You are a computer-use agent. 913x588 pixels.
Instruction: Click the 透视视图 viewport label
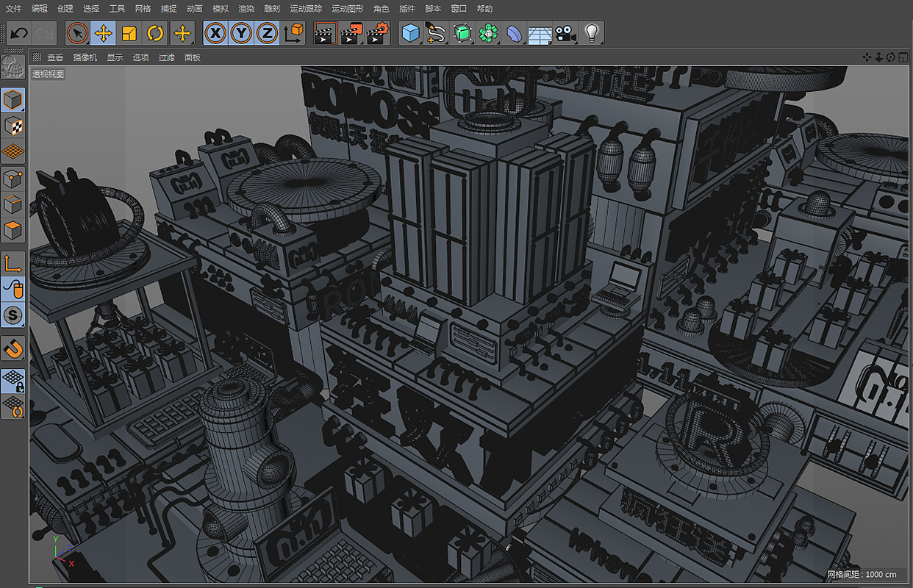coord(48,73)
